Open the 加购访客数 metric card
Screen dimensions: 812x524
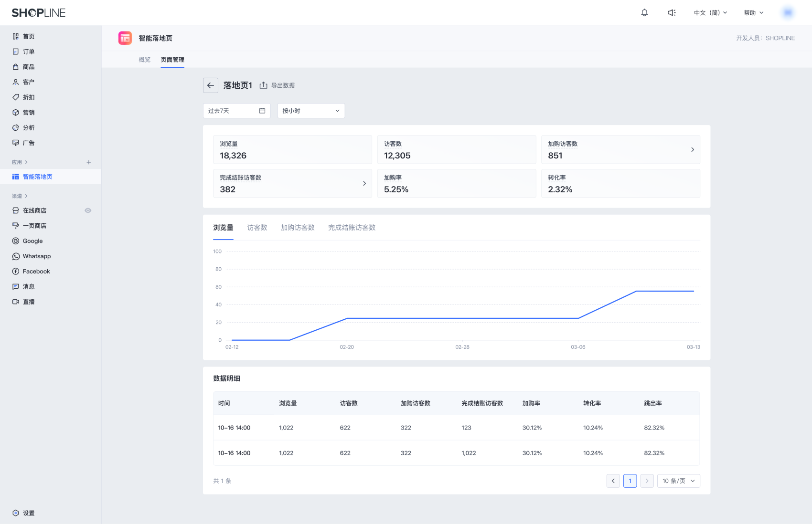(620, 150)
